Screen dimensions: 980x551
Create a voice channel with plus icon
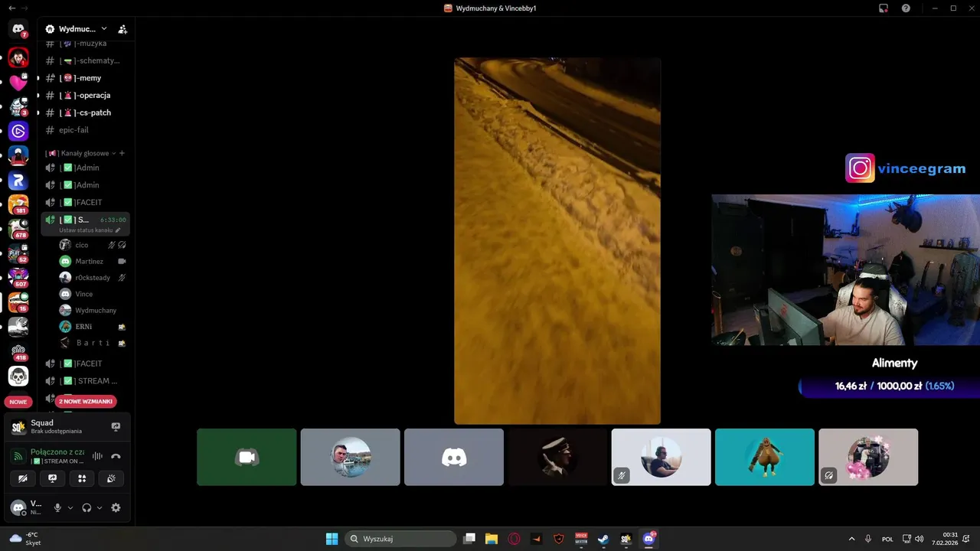click(122, 153)
